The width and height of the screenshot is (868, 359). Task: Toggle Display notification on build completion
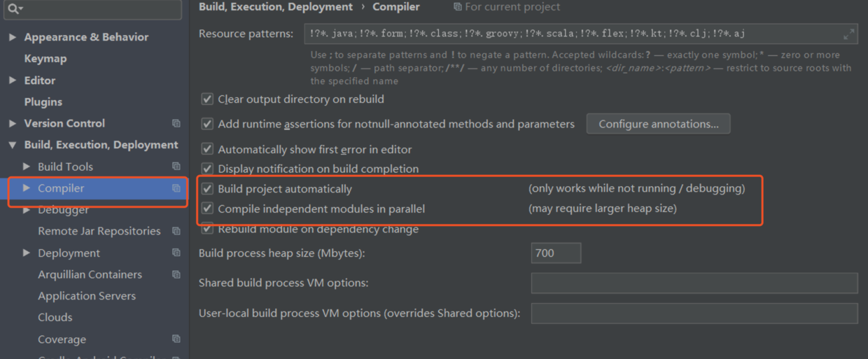[207, 169]
